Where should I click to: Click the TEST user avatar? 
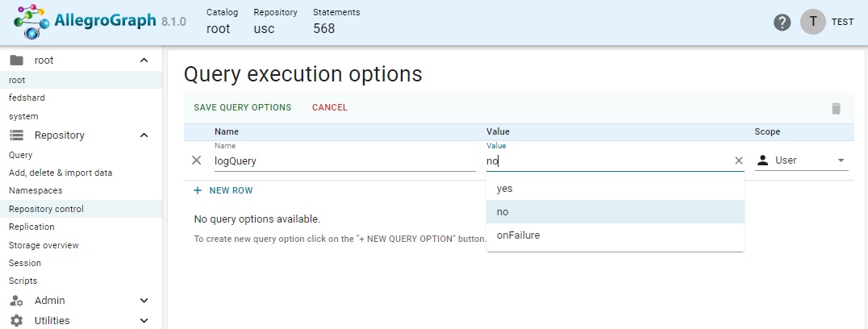(812, 22)
